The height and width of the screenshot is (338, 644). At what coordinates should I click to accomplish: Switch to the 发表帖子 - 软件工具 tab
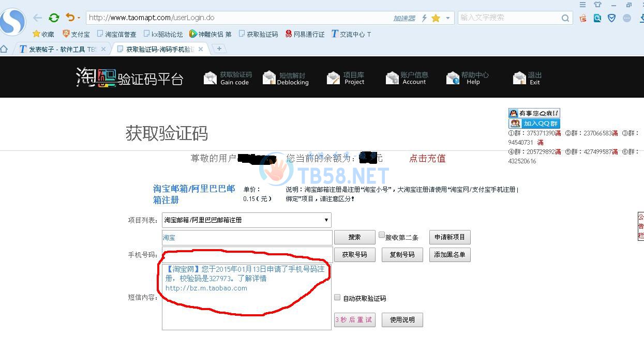57,49
